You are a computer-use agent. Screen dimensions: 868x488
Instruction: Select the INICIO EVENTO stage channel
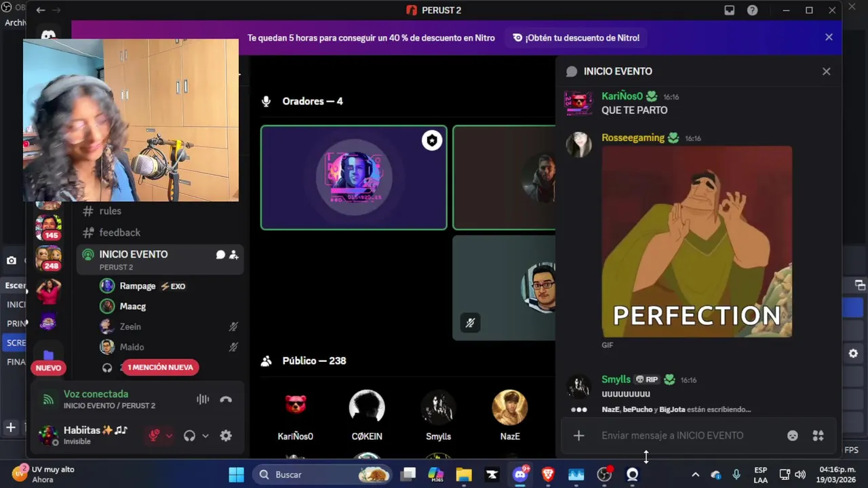point(159,260)
